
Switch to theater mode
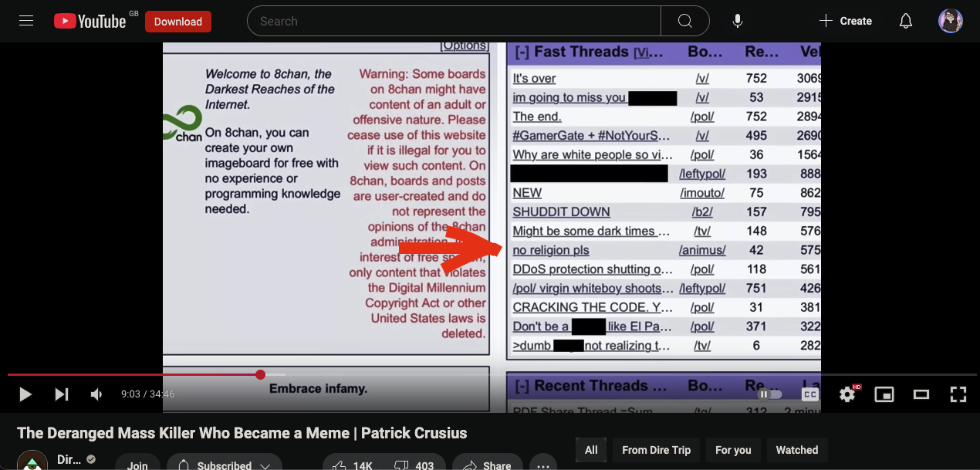(x=921, y=394)
